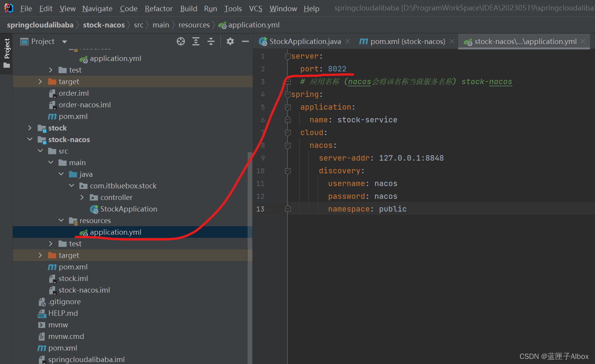Click the name value stock-service
595x364 pixels.
[x=367, y=120]
